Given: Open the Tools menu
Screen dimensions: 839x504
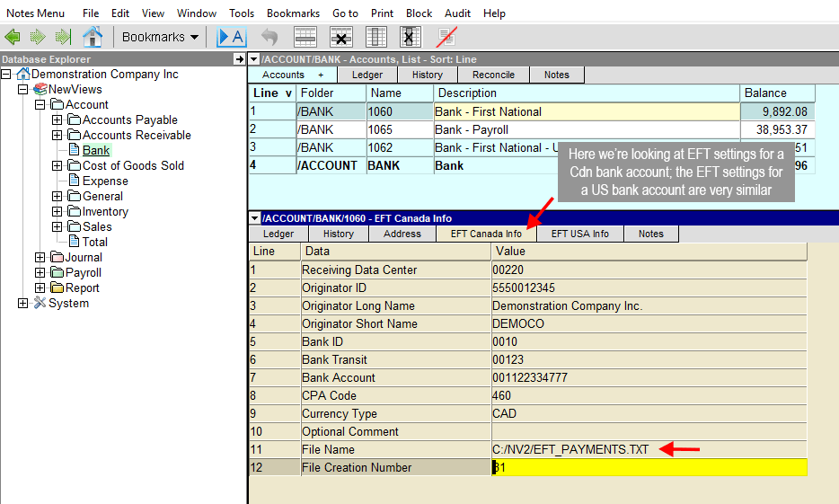Looking at the screenshot, I should pyautogui.click(x=242, y=13).
